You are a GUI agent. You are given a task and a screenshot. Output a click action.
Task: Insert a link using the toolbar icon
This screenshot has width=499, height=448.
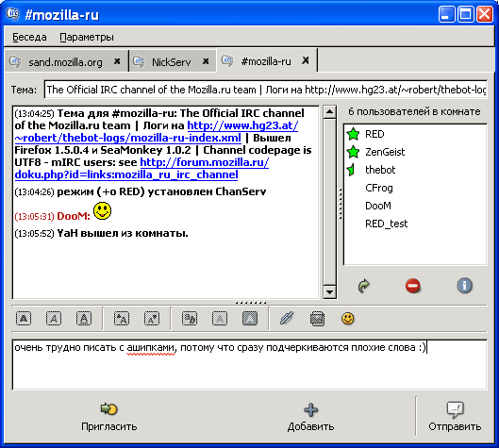click(x=287, y=319)
